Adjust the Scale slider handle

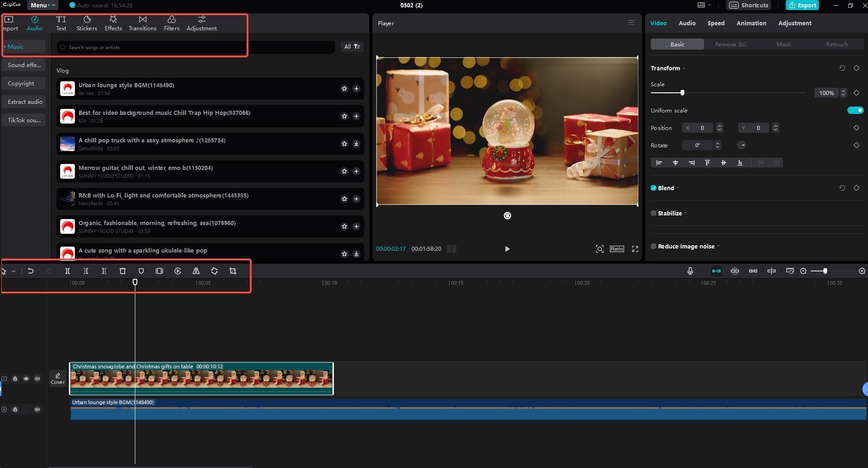(x=683, y=92)
